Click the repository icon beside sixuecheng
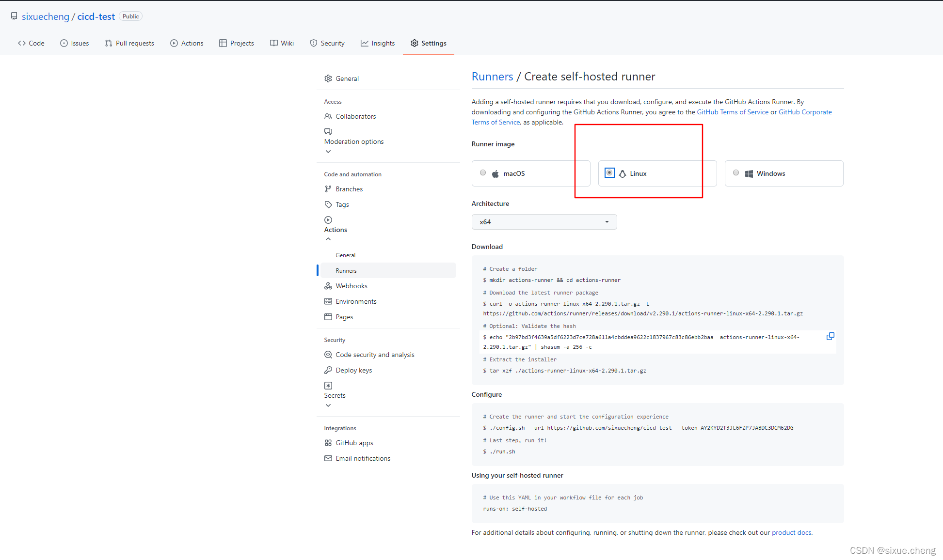Image resolution: width=943 pixels, height=560 pixels. (14, 16)
